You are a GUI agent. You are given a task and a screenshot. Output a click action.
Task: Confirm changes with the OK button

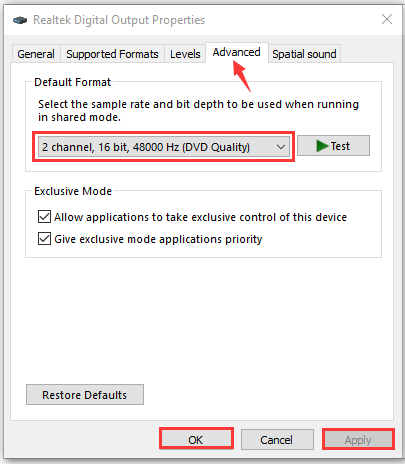[x=196, y=440]
